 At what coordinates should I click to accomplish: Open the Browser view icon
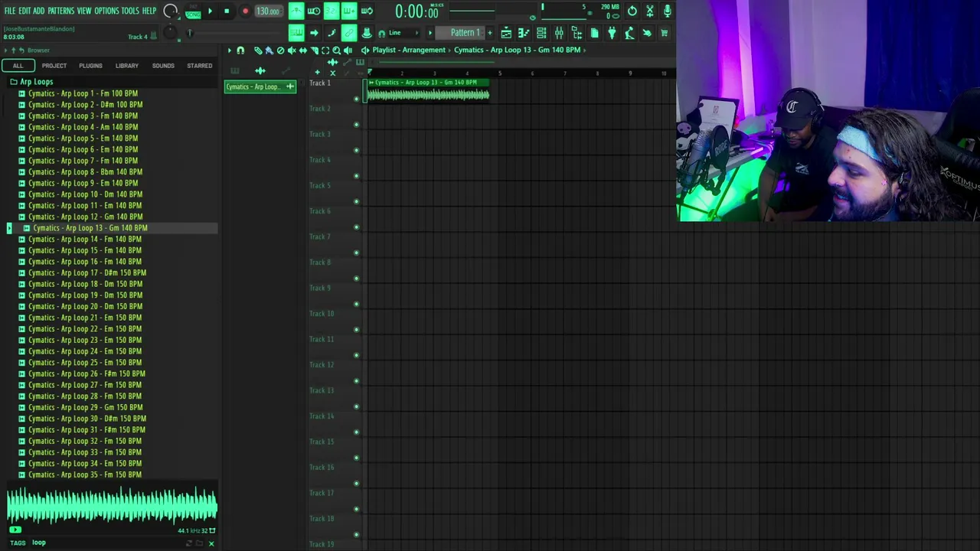point(577,33)
